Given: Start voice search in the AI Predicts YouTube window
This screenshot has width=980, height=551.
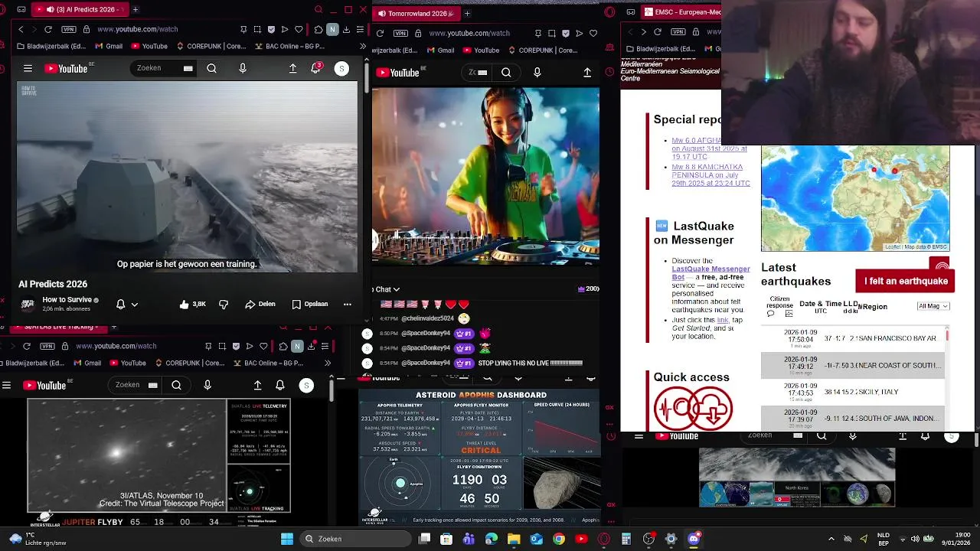Looking at the screenshot, I should (243, 69).
